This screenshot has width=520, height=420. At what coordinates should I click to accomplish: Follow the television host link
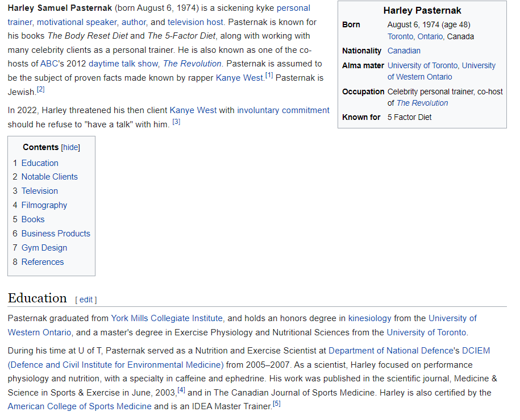click(x=194, y=22)
